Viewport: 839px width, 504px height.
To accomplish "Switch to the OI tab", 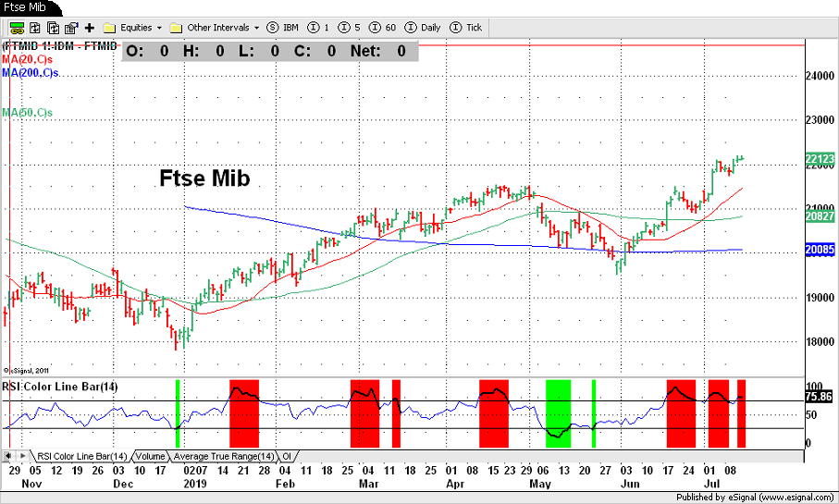I will (287, 457).
